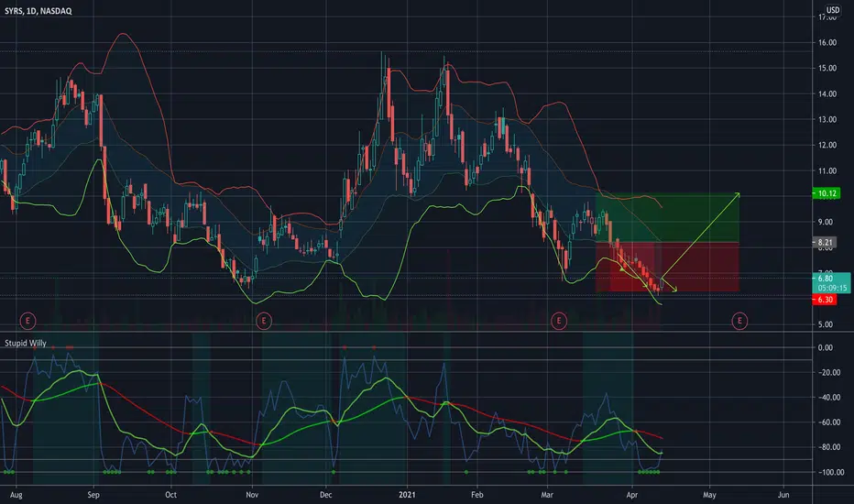Click the Jun label on the time axis
The image size is (854, 504).
[783, 495]
